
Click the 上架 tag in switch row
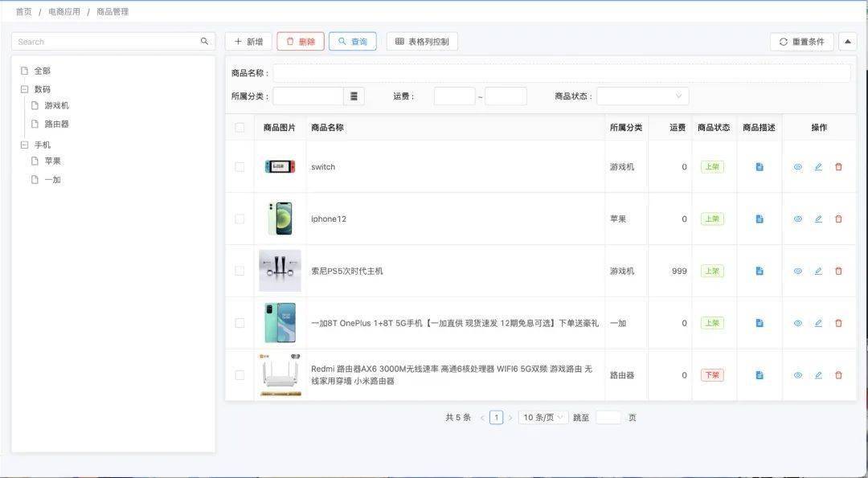pyautogui.click(x=712, y=166)
